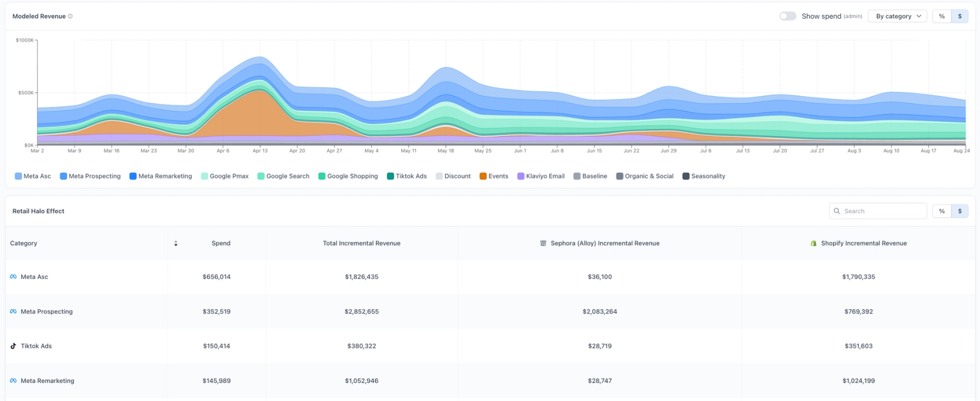
Task: Click Sephora (Alloy) Incremental Revenue header
Action: click(x=605, y=243)
